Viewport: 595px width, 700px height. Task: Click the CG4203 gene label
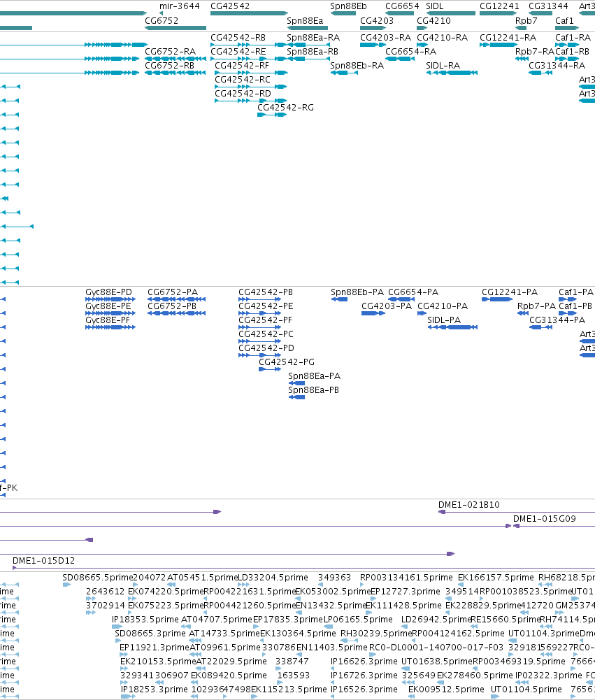tap(377, 20)
